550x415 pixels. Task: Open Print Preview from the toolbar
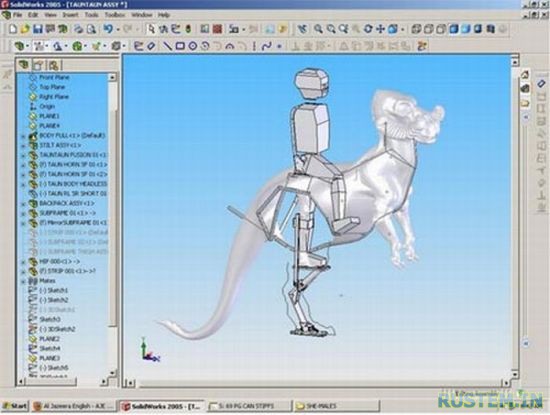91,29
